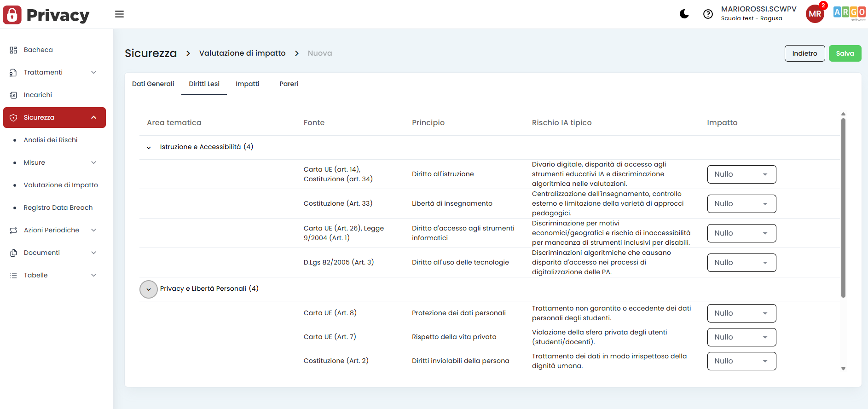868x409 pixels.
Task: Click the table's vertical scrollbar
Action: 843,207
